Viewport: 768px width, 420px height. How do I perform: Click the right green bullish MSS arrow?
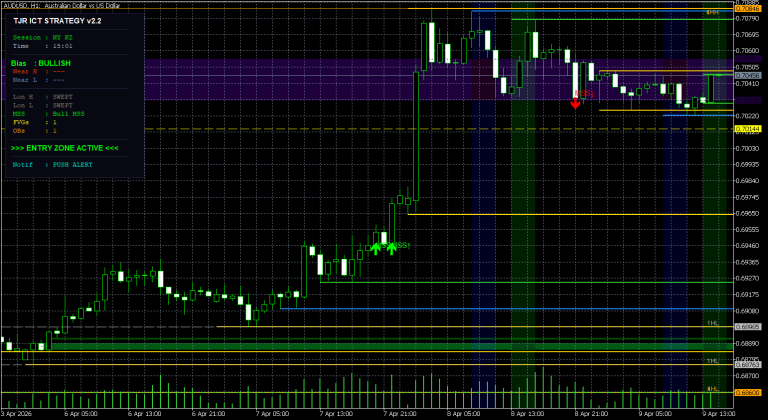[391, 247]
